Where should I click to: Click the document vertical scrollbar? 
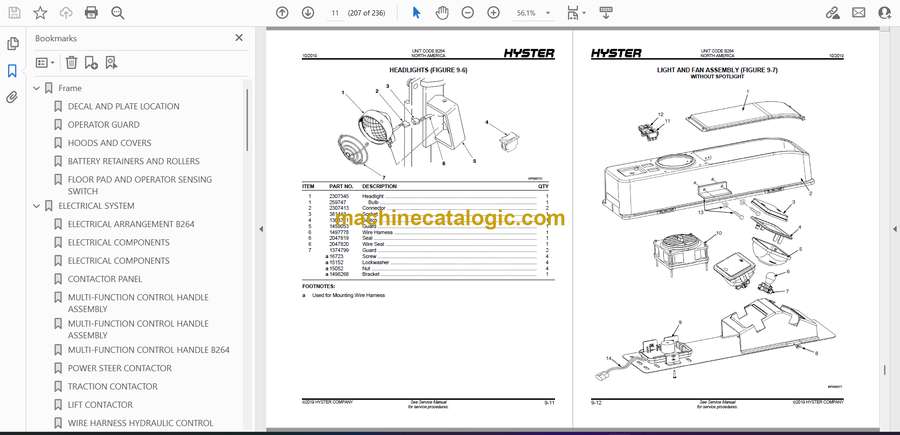click(885, 370)
